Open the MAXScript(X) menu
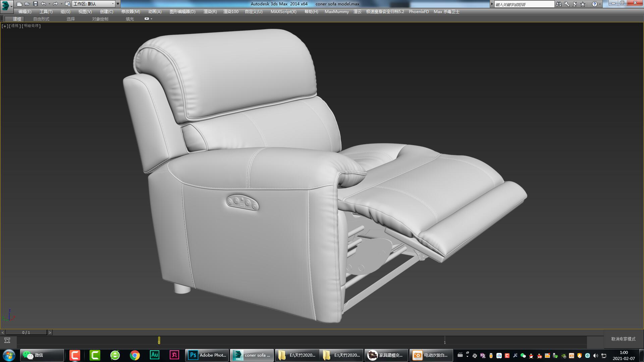Screen dimensions: 644x362 [x=284, y=11]
